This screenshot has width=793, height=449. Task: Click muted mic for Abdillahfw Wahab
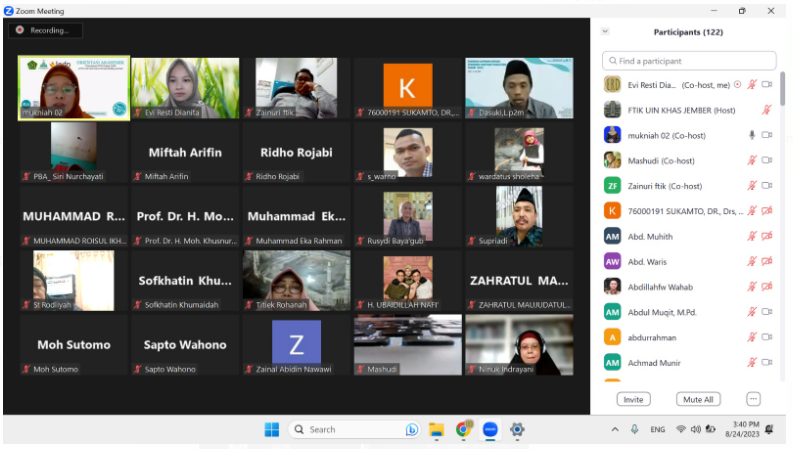pos(752,287)
